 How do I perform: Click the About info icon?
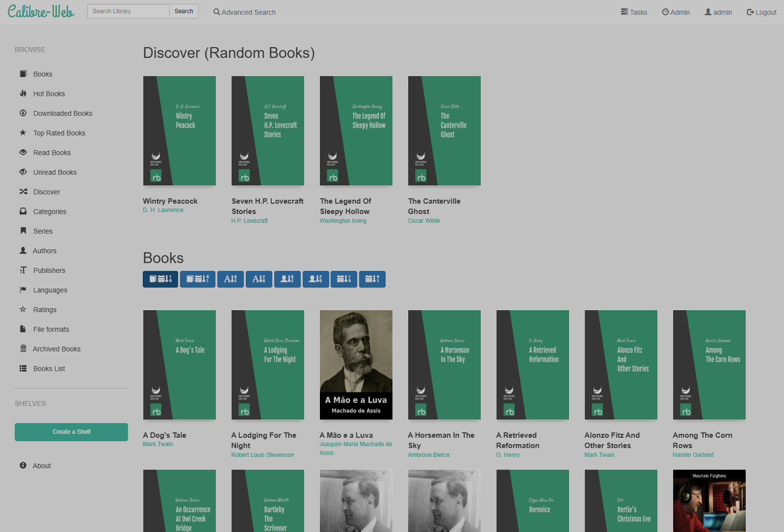click(23, 465)
